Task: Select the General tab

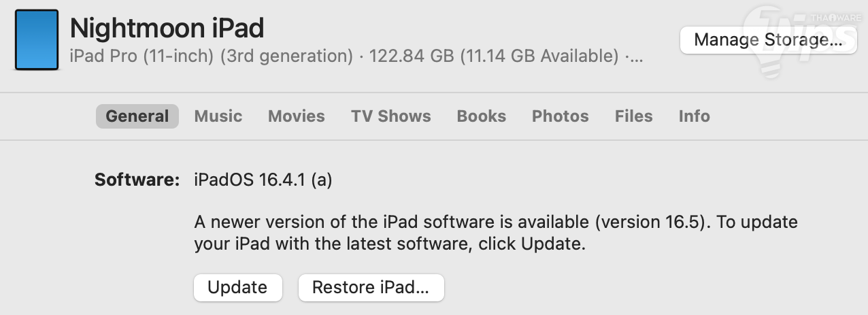Action: pos(137,116)
